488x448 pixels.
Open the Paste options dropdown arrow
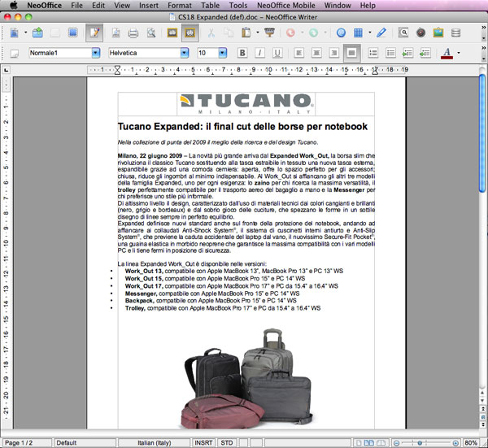pos(258,33)
